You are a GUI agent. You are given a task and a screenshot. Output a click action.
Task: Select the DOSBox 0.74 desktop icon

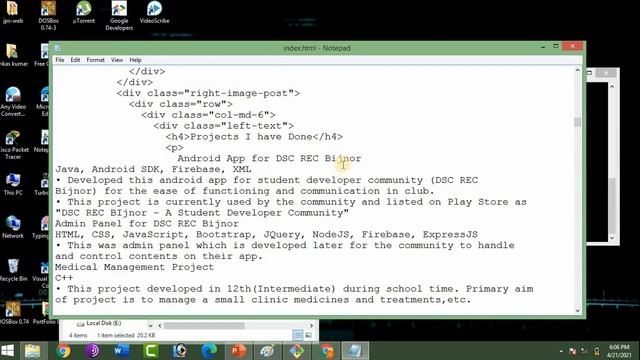14,313
